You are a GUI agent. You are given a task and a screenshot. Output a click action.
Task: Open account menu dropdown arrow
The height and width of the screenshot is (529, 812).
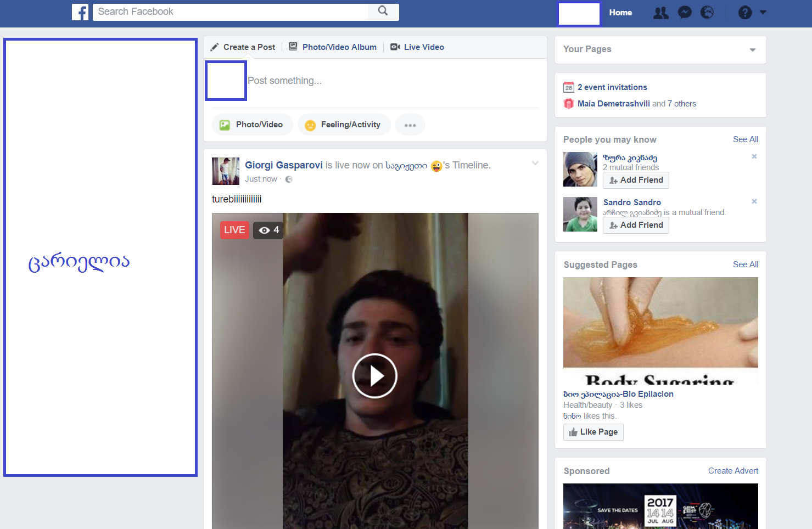763,12
